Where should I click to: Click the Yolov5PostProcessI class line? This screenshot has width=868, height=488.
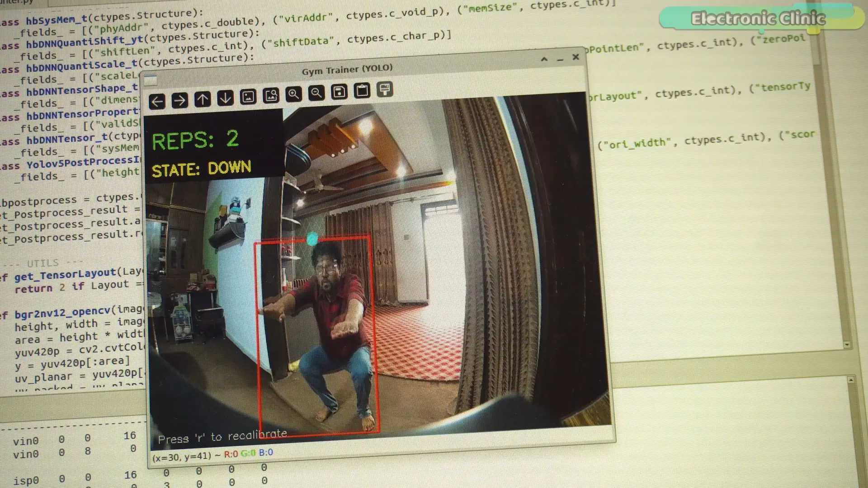point(70,164)
